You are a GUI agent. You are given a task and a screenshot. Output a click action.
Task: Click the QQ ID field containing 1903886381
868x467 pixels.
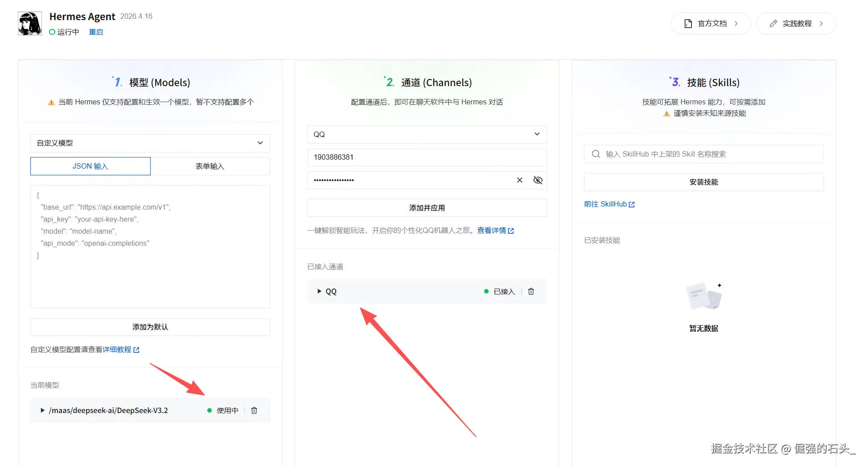click(x=427, y=157)
